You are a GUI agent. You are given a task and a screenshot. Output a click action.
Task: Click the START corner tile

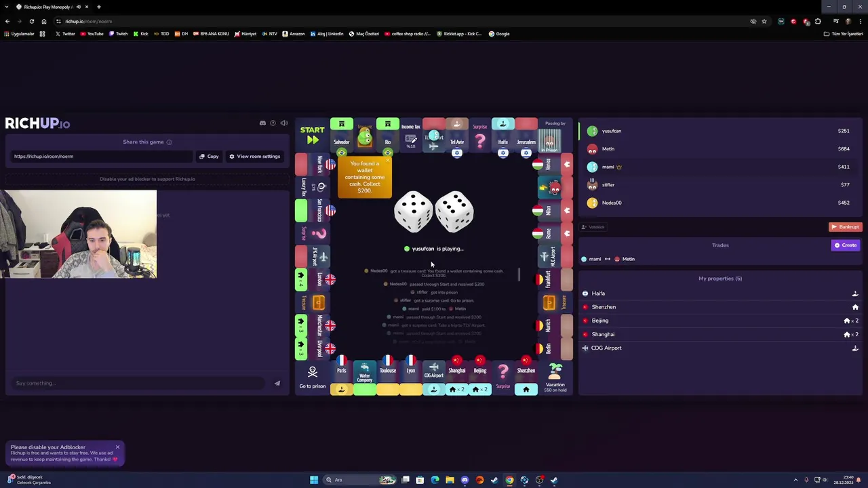tap(313, 136)
